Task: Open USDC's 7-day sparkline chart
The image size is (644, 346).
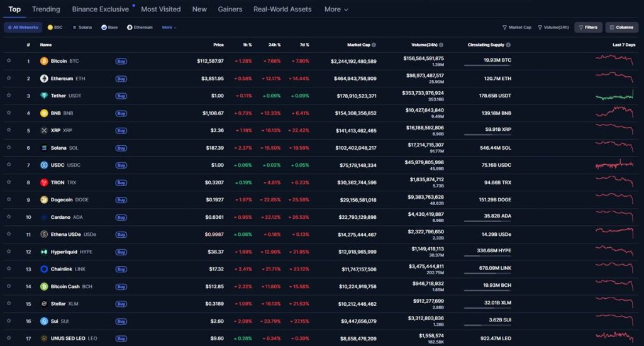Action: point(614,164)
